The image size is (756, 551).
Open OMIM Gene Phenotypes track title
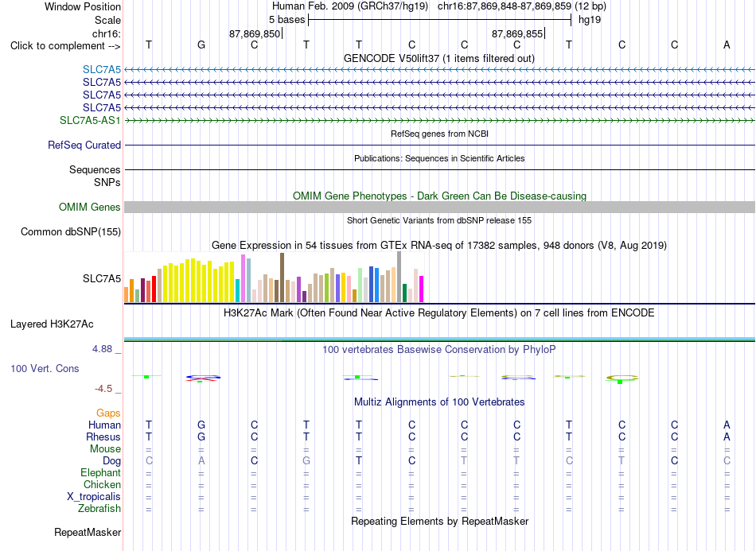(439, 196)
